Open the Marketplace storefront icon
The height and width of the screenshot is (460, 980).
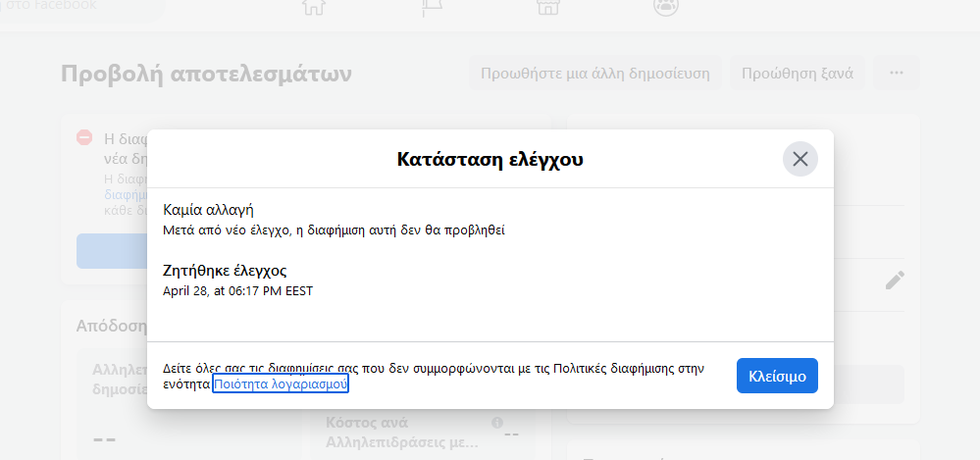pyautogui.click(x=547, y=7)
